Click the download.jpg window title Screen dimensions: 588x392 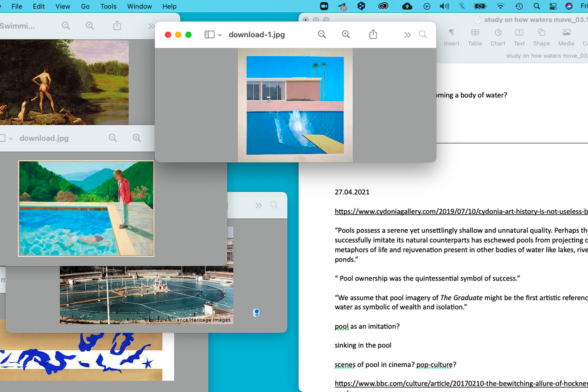[44, 138]
